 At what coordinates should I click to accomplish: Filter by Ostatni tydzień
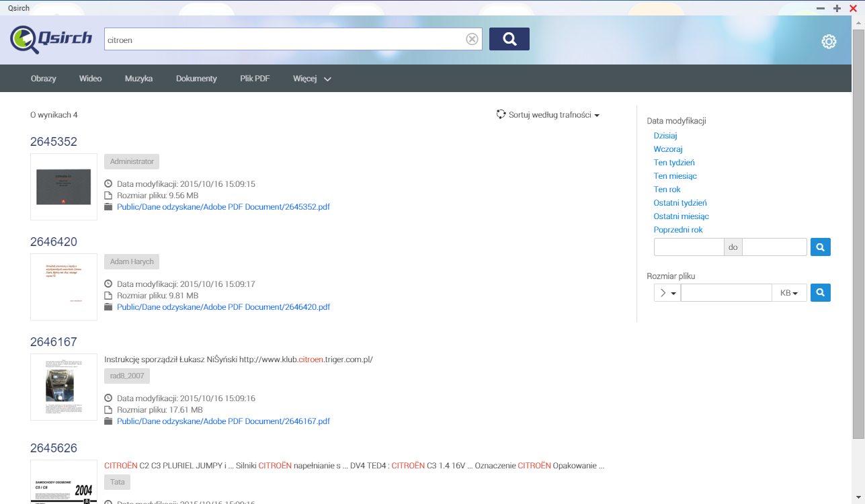(680, 203)
